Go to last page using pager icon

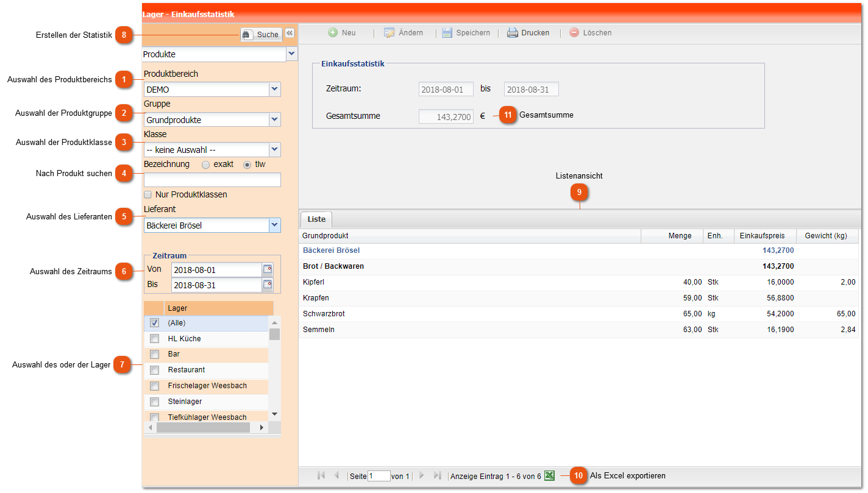(x=437, y=475)
